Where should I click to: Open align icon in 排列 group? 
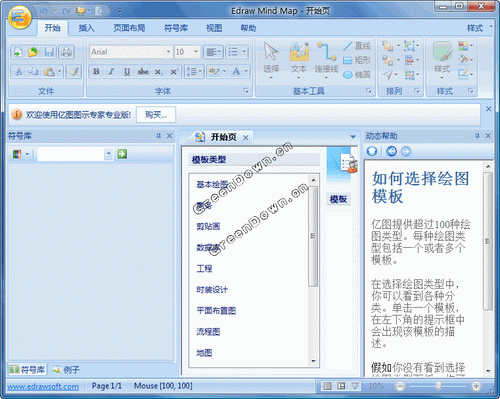point(412,60)
